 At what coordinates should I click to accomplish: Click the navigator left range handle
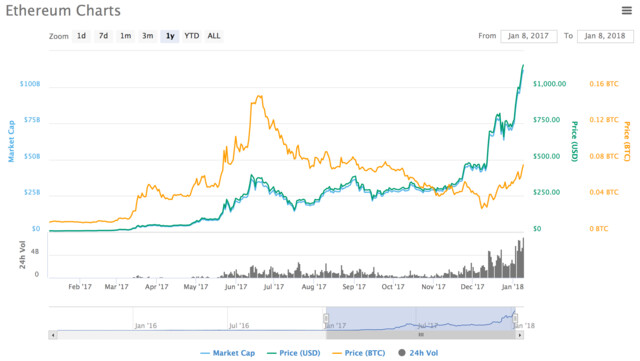(x=326, y=318)
